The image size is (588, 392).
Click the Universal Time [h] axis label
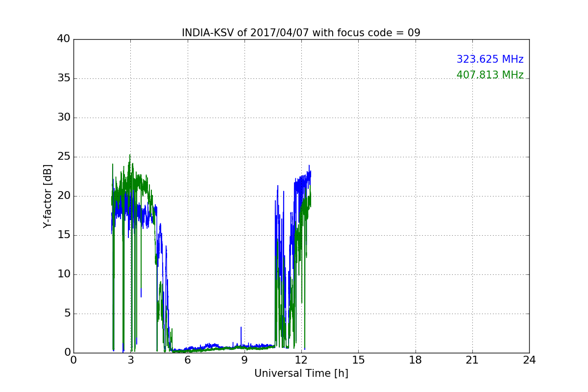301,373
